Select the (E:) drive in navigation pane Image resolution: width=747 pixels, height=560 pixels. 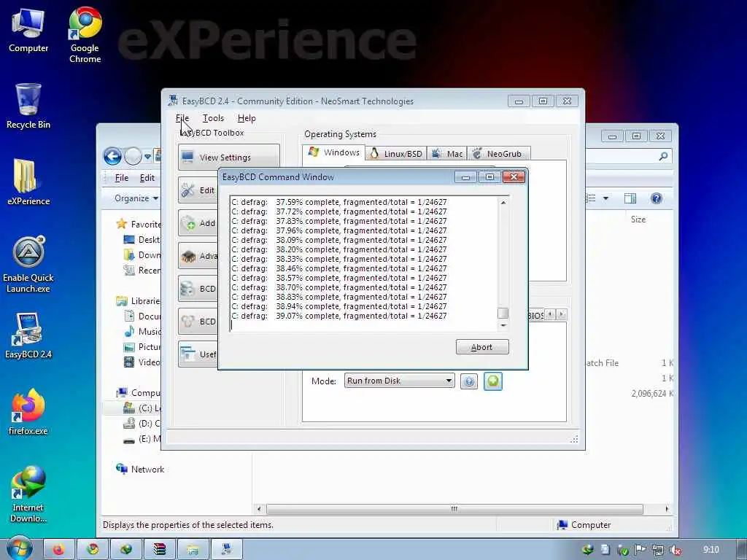pos(142,438)
